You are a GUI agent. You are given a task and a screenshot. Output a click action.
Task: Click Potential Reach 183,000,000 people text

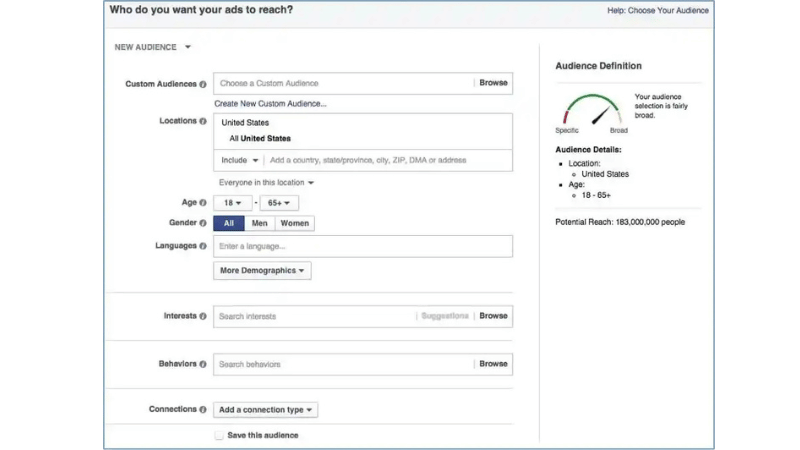(x=620, y=222)
